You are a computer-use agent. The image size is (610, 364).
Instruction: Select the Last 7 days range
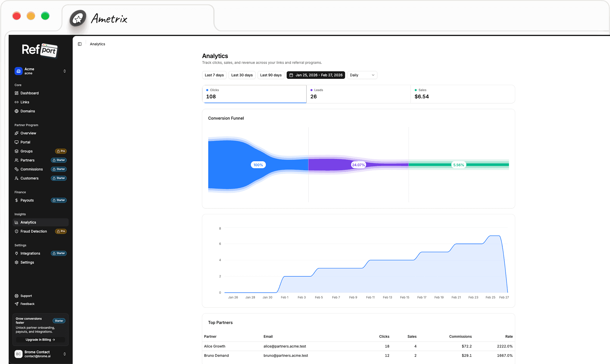click(214, 75)
